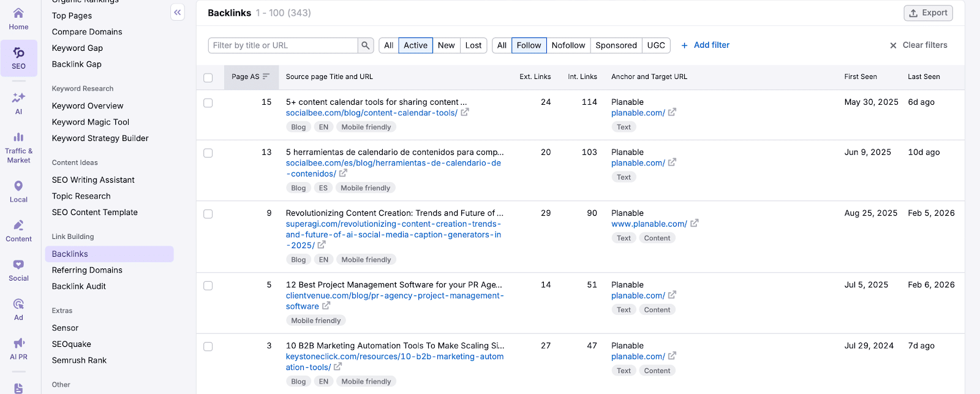Sort by Last Seen column header
This screenshot has width=980, height=394.
click(924, 77)
